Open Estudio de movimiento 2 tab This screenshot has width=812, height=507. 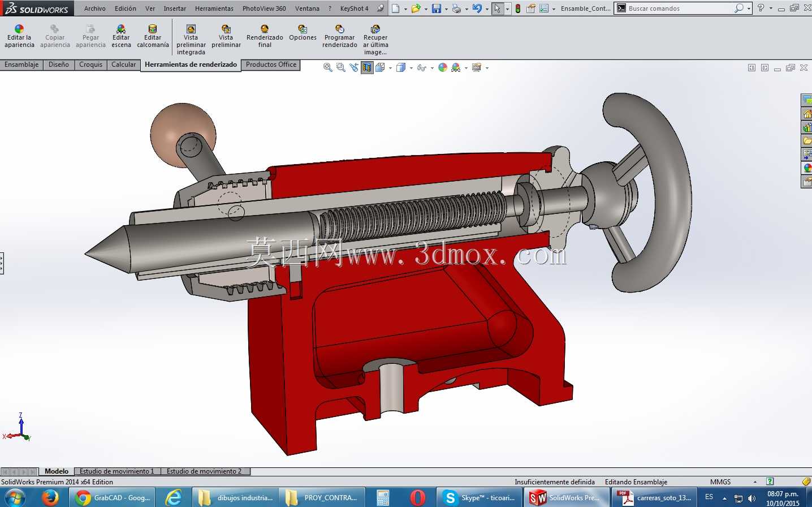point(204,471)
